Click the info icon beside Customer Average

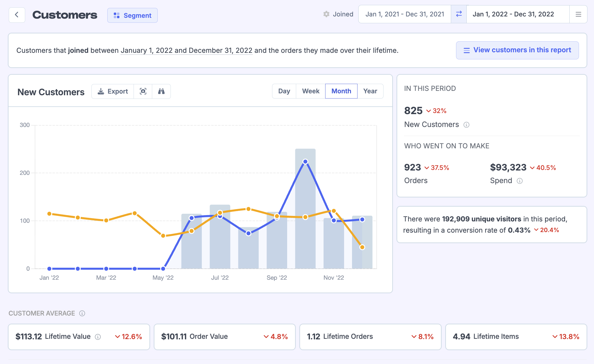[82, 313]
